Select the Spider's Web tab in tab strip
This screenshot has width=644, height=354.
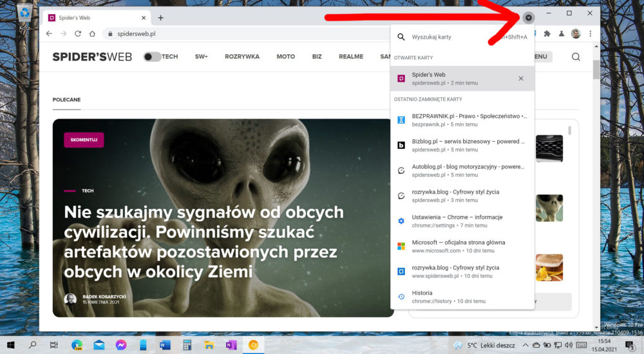point(97,17)
